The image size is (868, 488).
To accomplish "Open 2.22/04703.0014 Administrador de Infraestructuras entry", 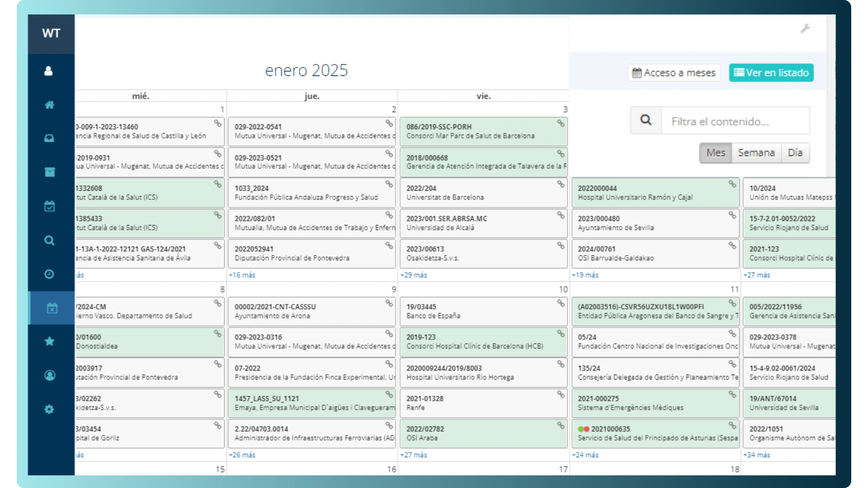I will pos(312,433).
